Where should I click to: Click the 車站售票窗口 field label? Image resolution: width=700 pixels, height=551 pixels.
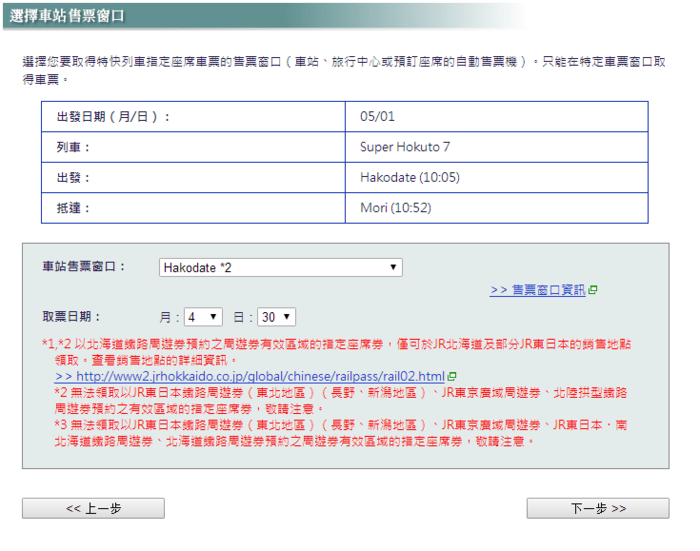coord(85,267)
